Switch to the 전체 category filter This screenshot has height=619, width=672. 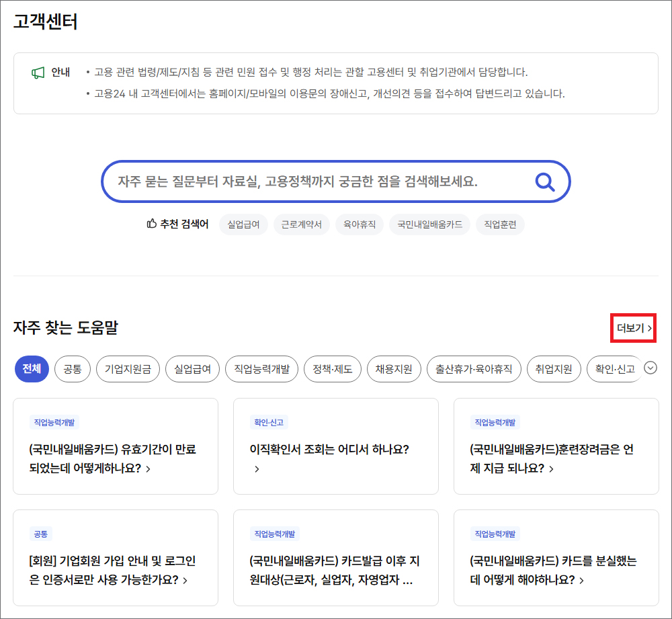(x=30, y=368)
